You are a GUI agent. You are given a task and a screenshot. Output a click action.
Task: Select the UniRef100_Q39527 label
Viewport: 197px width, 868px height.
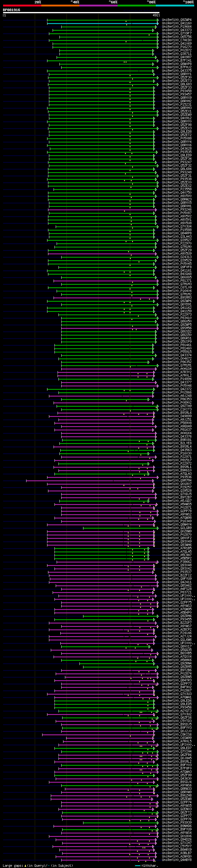[177, 240]
